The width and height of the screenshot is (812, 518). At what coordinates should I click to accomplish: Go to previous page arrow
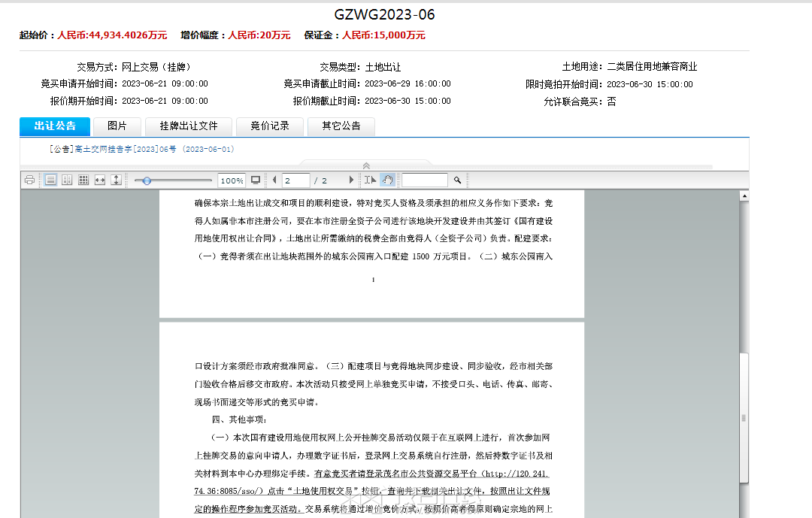tap(274, 180)
